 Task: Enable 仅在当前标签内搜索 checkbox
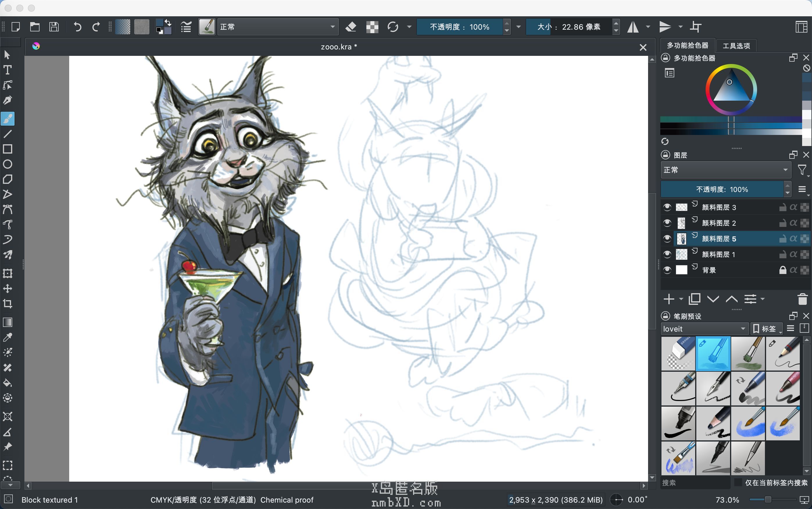(x=738, y=483)
